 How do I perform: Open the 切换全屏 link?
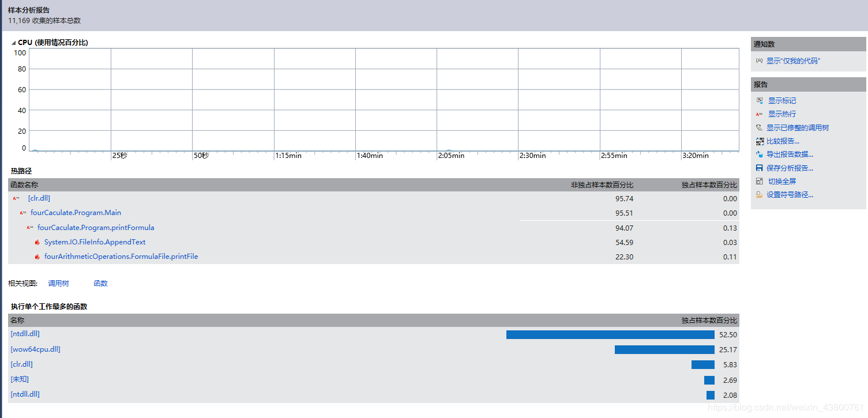[782, 182]
